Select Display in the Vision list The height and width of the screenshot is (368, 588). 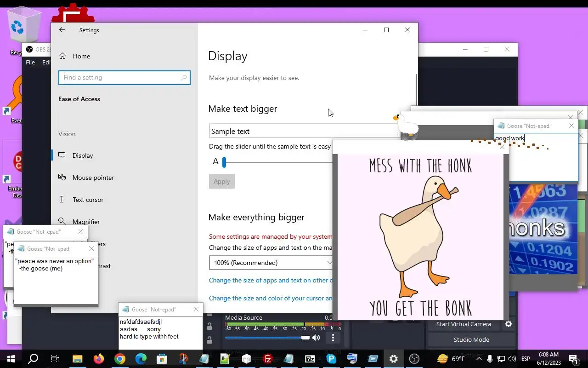(83, 155)
